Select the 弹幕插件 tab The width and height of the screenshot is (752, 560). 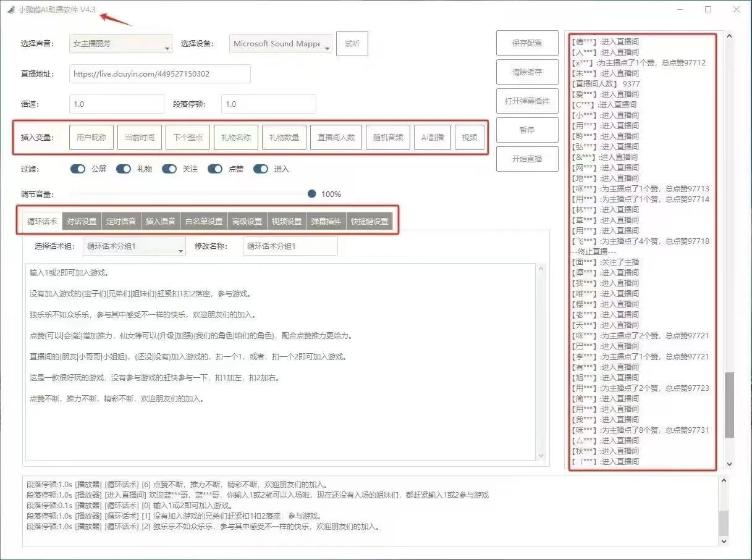click(x=326, y=222)
